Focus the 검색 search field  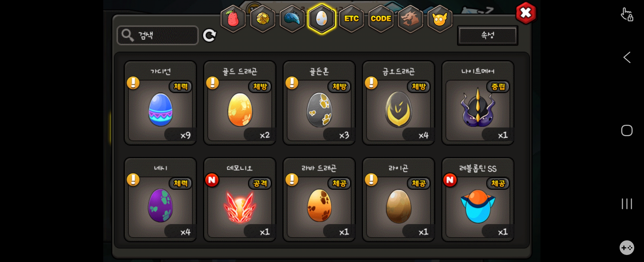click(157, 35)
